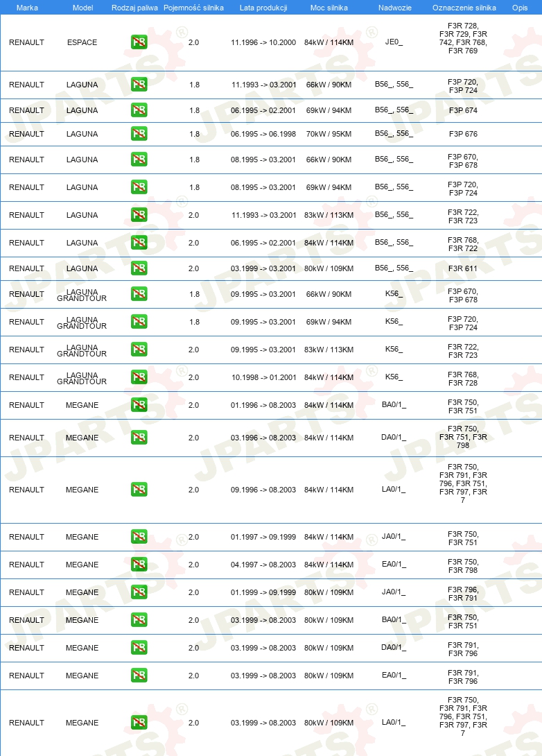Image resolution: width=542 pixels, height=756 pixels.
Task: Click fuel icon for Laguna Grandtour 83kW row
Action: click(x=139, y=350)
